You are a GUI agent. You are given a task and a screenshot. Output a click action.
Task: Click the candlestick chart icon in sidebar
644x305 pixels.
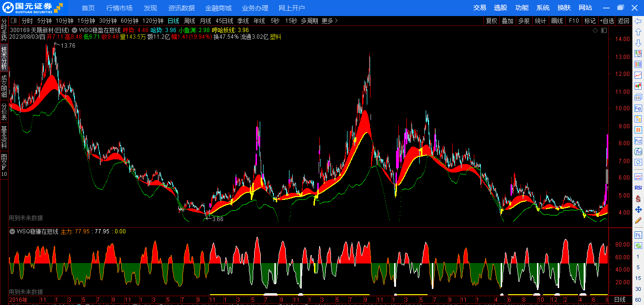638,86
